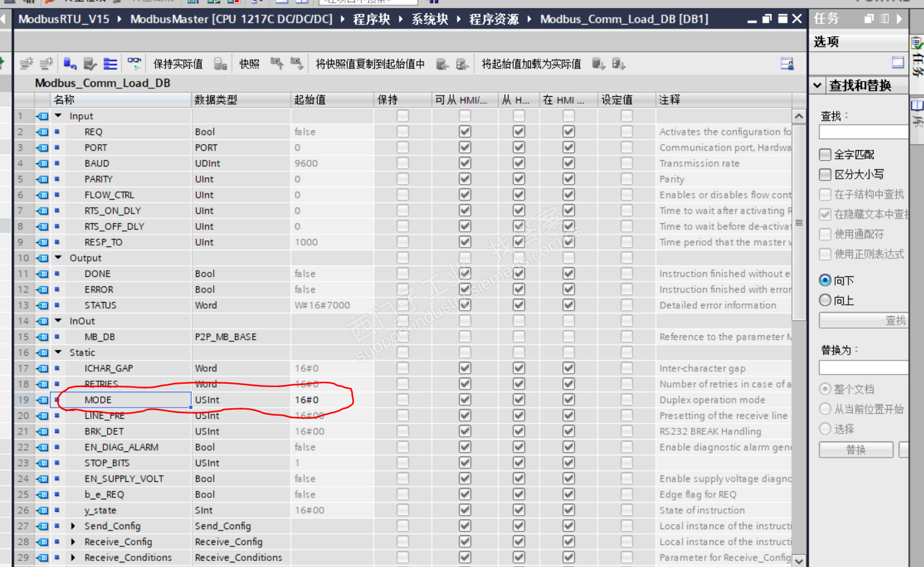Image resolution: width=924 pixels, height=567 pixels.
Task: Collapse the InOut section
Action: tap(58, 321)
